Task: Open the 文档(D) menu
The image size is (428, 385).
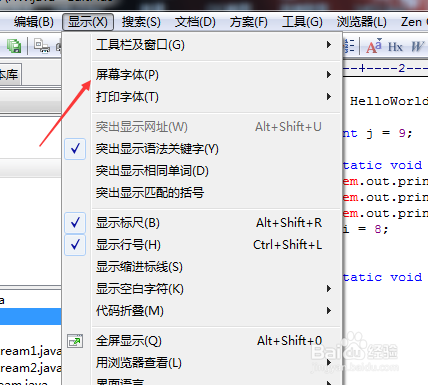Action: [195, 22]
